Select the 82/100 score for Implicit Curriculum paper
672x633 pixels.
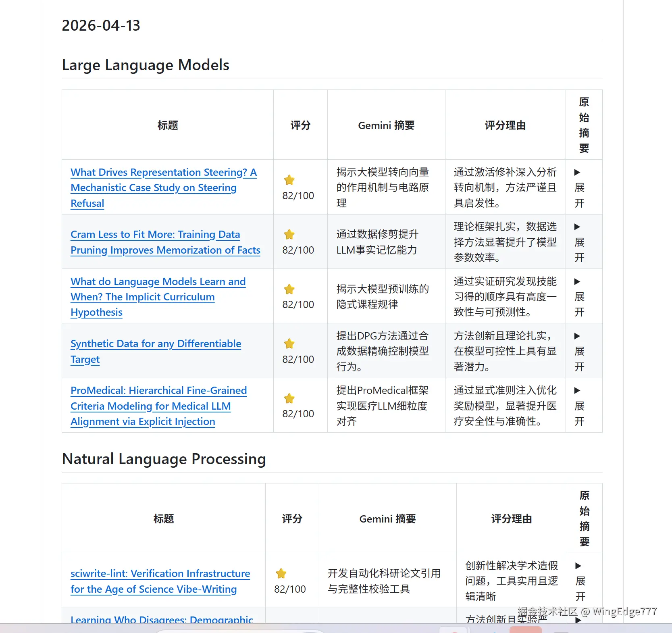(x=298, y=304)
